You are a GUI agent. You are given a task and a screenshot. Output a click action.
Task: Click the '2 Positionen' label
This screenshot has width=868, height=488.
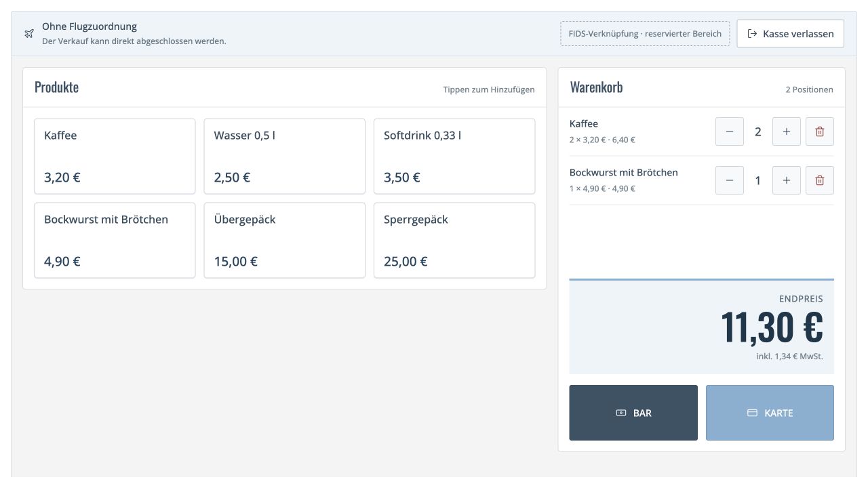pyautogui.click(x=810, y=89)
